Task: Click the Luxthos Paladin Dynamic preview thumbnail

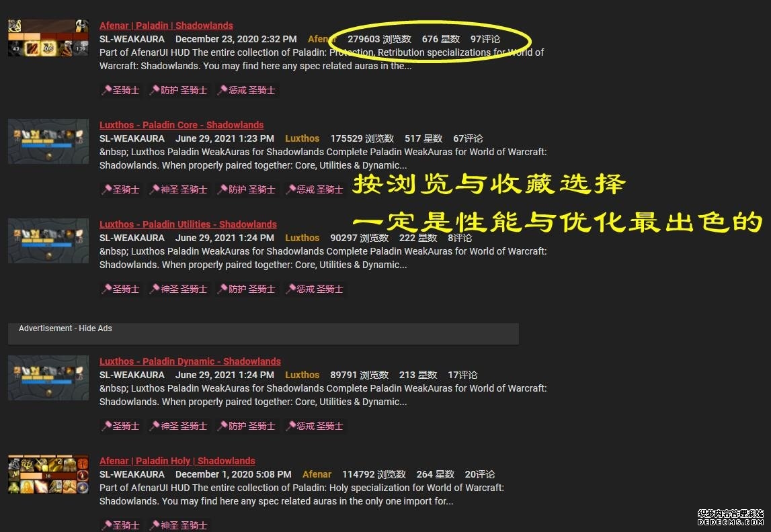Action: [48, 378]
